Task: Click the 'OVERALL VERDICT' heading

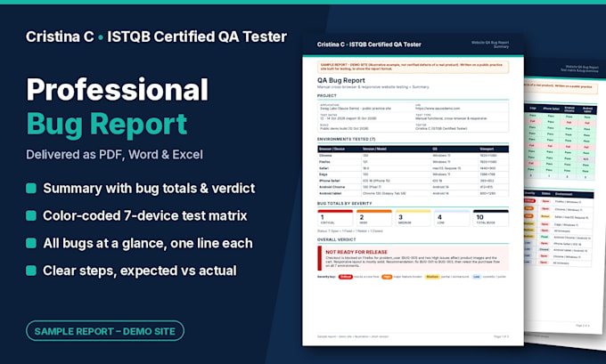Action: (x=336, y=239)
